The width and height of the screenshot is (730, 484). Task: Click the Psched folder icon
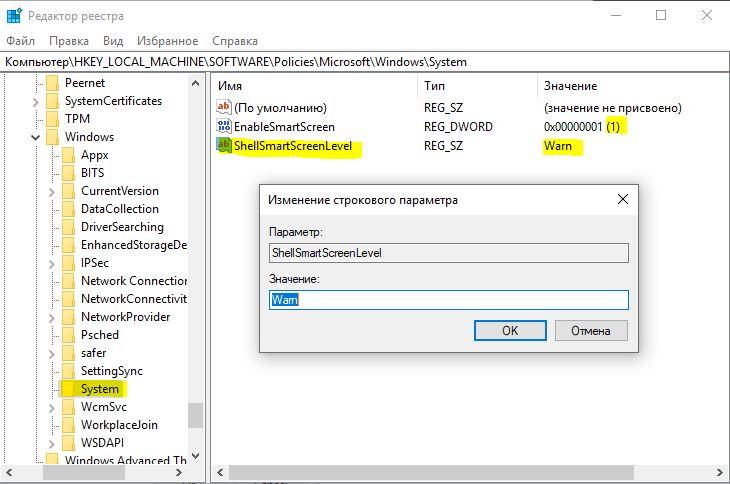[x=68, y=335]
